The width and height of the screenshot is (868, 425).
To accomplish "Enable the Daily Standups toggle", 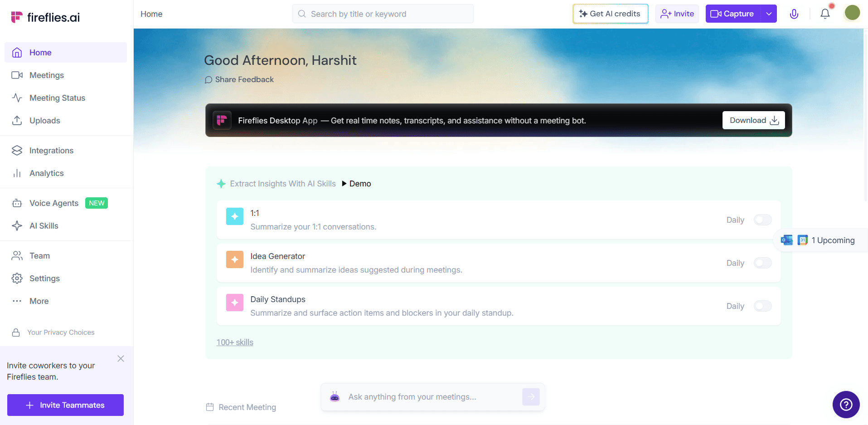I will click(762, 306).
